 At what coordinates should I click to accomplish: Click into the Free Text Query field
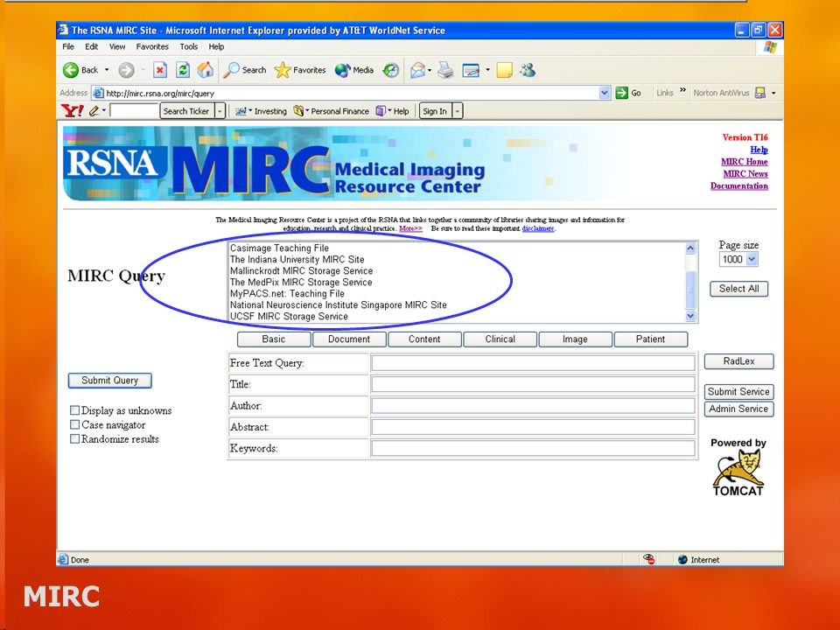pos(533,362)
